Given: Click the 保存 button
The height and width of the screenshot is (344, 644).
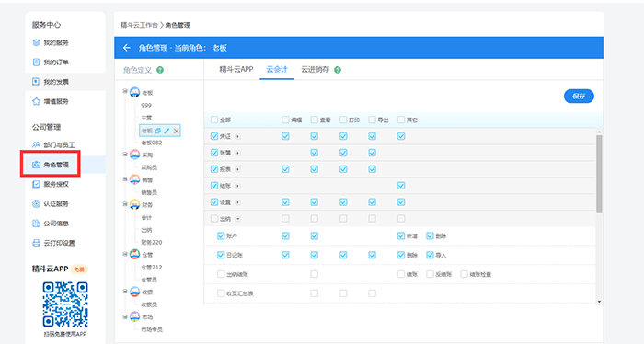Looking at the screenshot, I should tap(579, 96).
